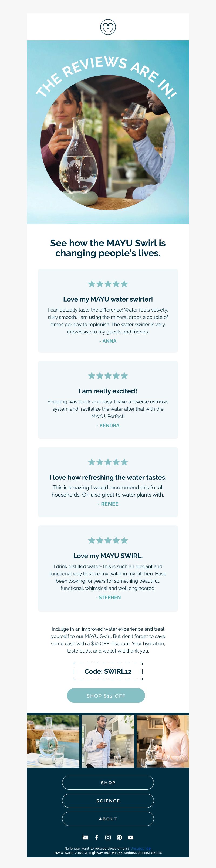
Task: Click the "I love how refreshing" review title
Action: click(108, 477)
